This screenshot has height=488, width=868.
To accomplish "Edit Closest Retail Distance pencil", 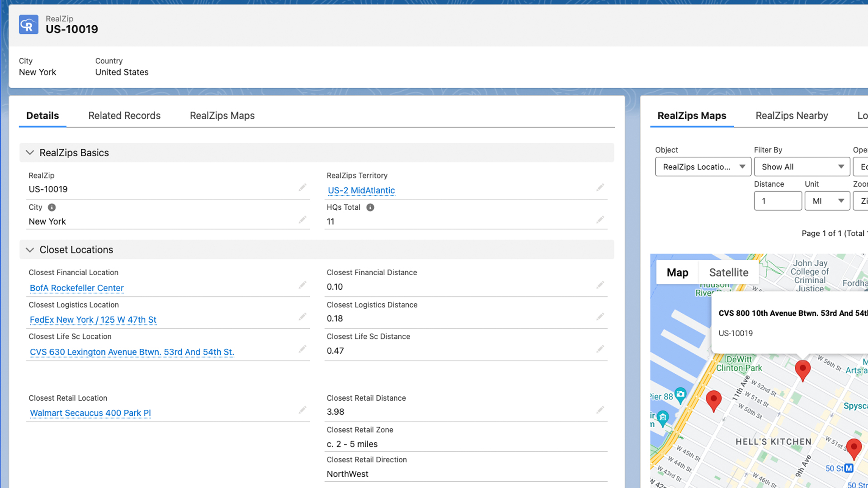I will 600,410.
